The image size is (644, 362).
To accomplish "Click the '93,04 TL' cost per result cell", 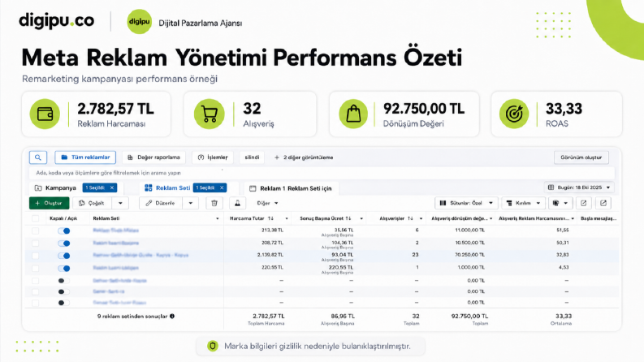I will 343,255.
